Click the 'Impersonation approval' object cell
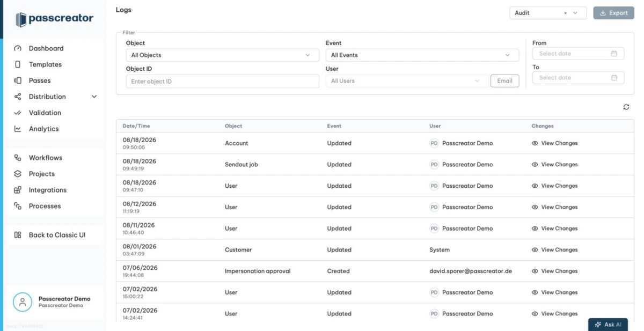Image resolution: width=644 pixels, height=331 pixels. click(258, 271)
